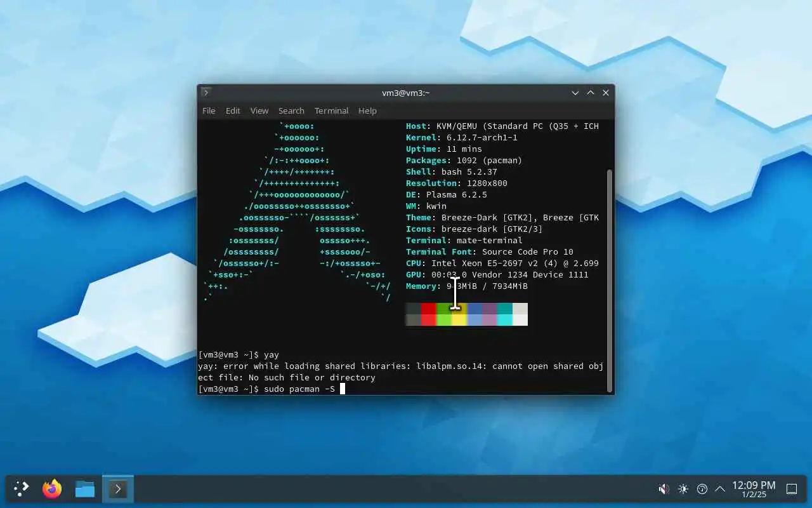Click the 'WM: kwin' line
The image size is (812, 508).
(x=426, y=206)
